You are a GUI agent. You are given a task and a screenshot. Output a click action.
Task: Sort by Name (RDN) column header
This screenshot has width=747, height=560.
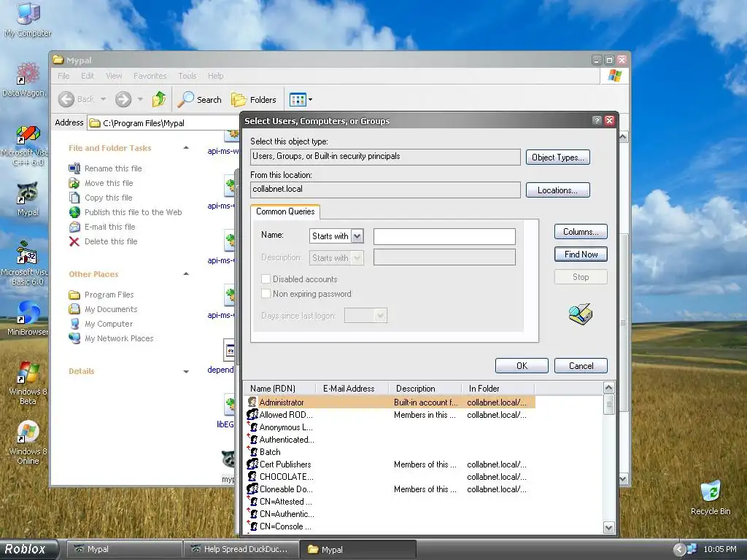(279, 389)
